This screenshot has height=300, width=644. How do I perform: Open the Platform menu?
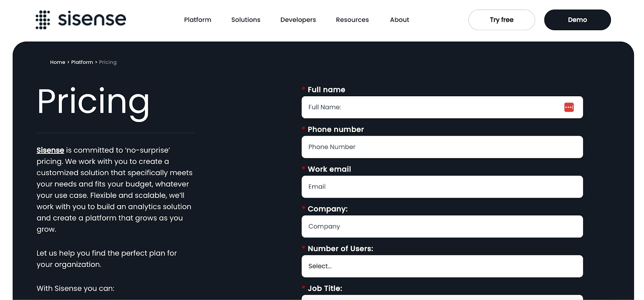pyautogui.click(x=198, y=20)
